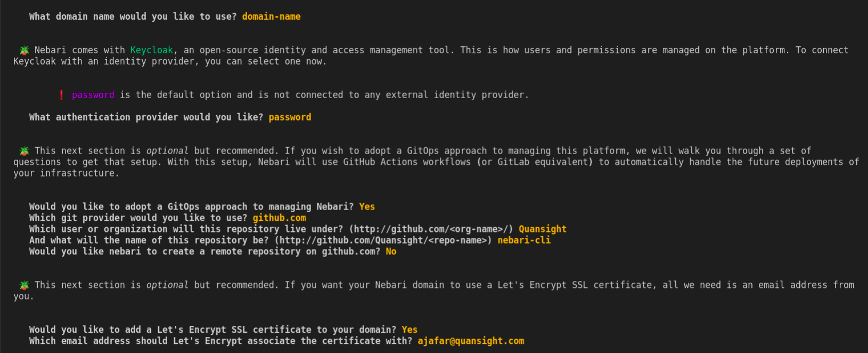Click the 'What domain name' prompt text
The image size is (868, 353).
click(133, 17)
